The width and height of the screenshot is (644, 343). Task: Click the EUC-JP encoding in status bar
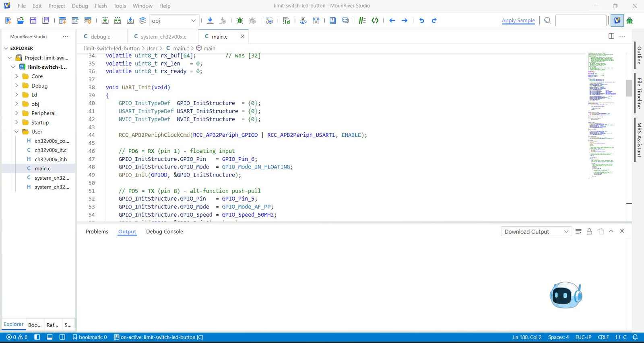point(583,337)
